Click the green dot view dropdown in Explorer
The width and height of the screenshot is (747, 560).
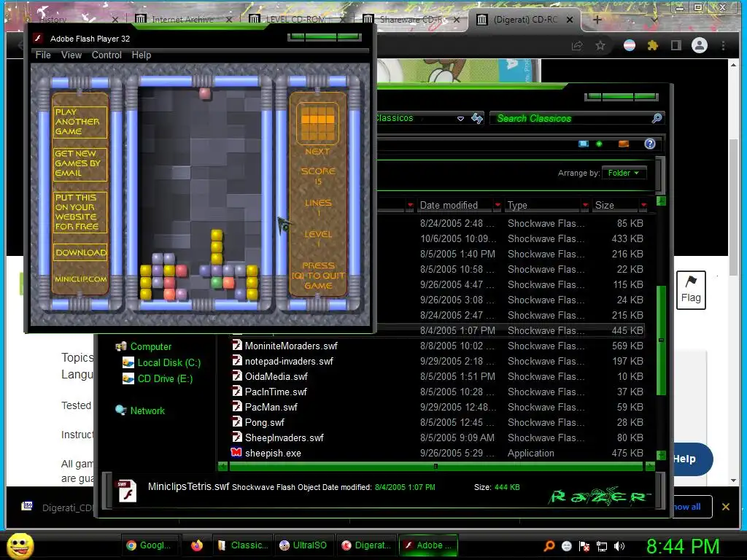pyautogui.click(x=600, y=144)
